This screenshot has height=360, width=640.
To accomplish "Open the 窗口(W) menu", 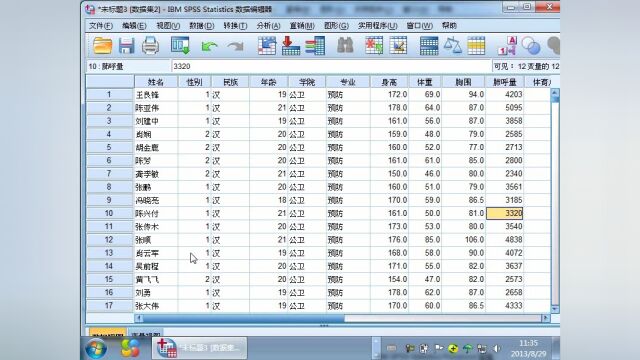I will [419, 26].
